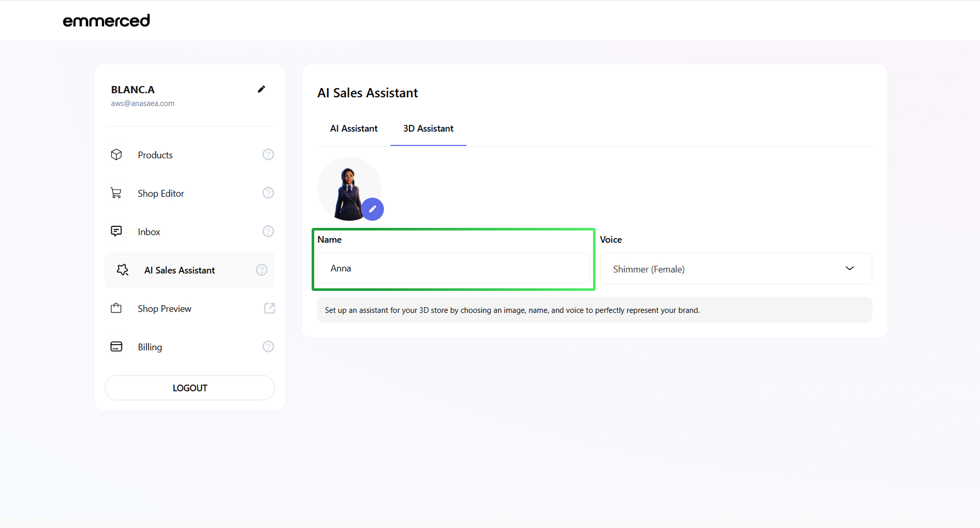The image size is (980, 528).
Task: Select the 3D Assistant tab
Action: [x=428, y=129]
